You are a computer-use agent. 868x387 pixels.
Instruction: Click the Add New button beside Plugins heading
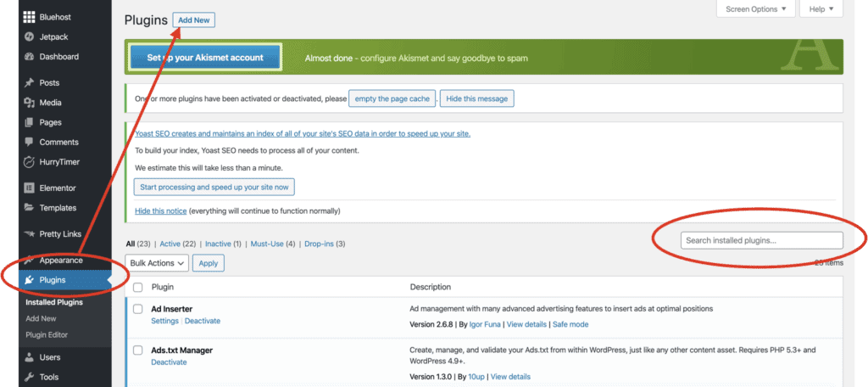pyautogui.click(x=194, y=20)
